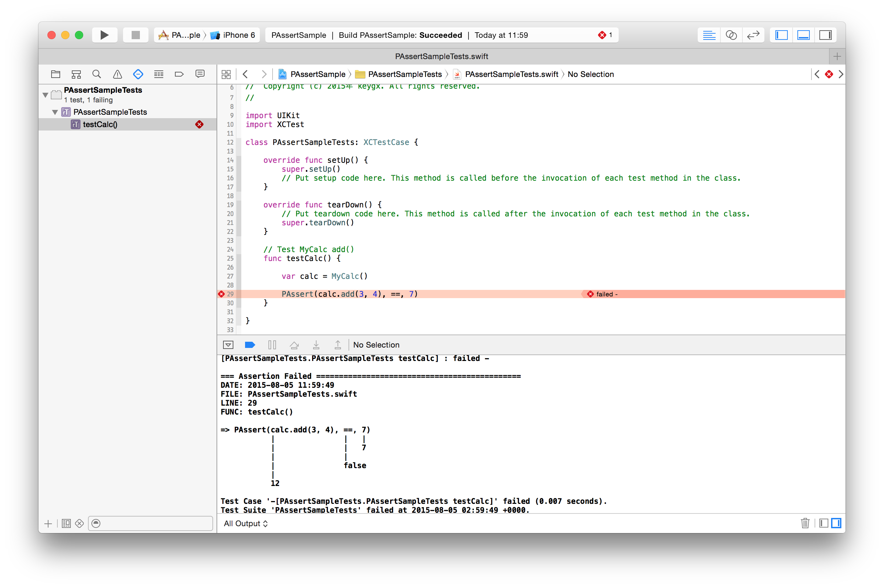The height and width of the screenshot is (588, 884).
Task: Click the navigator filter text field
Action: 154,523
